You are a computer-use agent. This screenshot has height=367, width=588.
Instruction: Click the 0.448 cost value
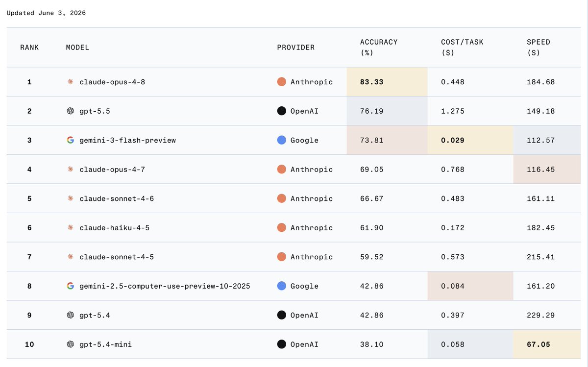pos(453,82)
